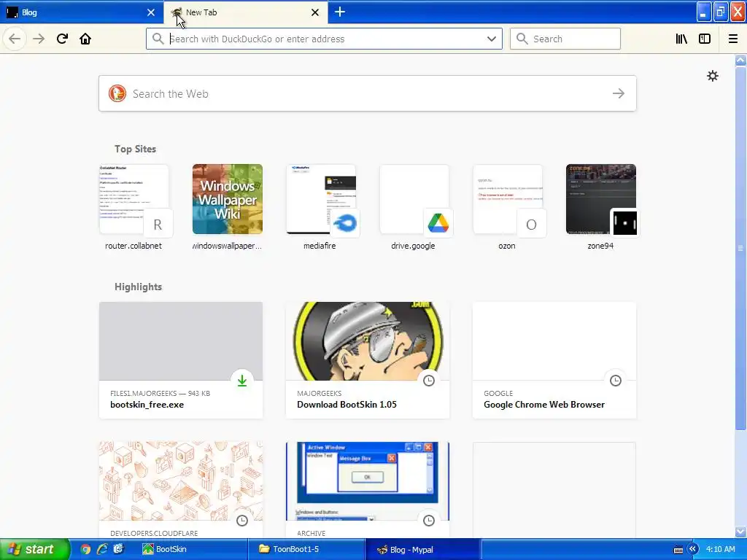Close the New Tab tab
747x560 pixels.
(x=315, y=12)
